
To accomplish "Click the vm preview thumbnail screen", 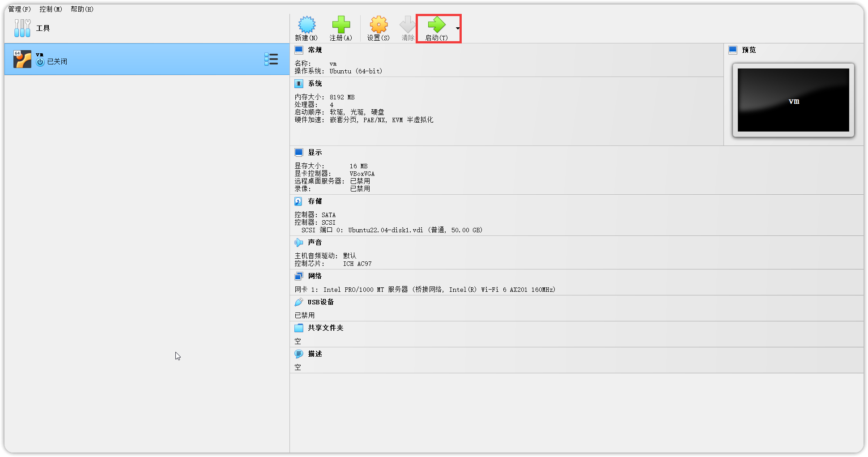I will click(793, 100).
